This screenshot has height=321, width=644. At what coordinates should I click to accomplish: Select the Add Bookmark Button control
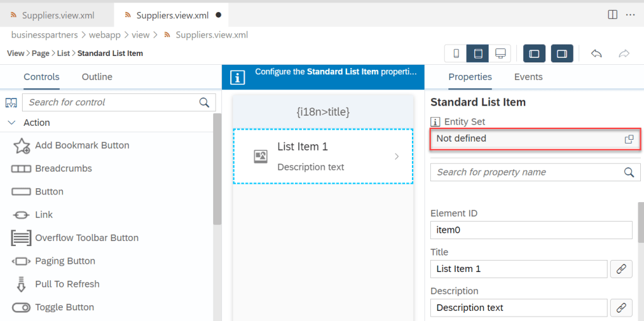tap(82, 145)
